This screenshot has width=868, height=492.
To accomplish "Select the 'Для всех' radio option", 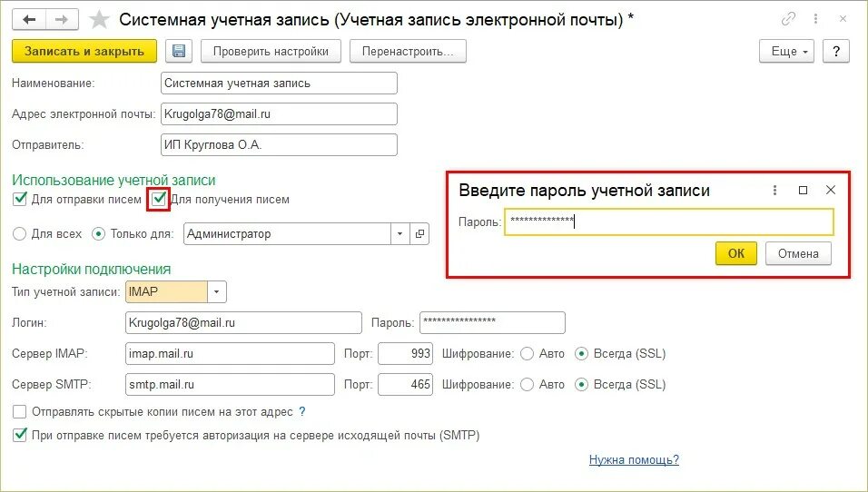I will coord(20,234).
